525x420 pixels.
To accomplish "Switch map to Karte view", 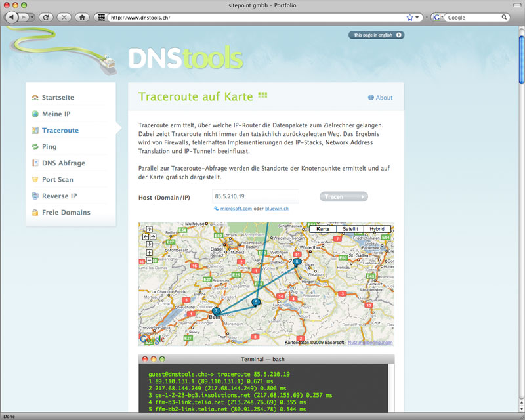I will click(x=323, y=229).
